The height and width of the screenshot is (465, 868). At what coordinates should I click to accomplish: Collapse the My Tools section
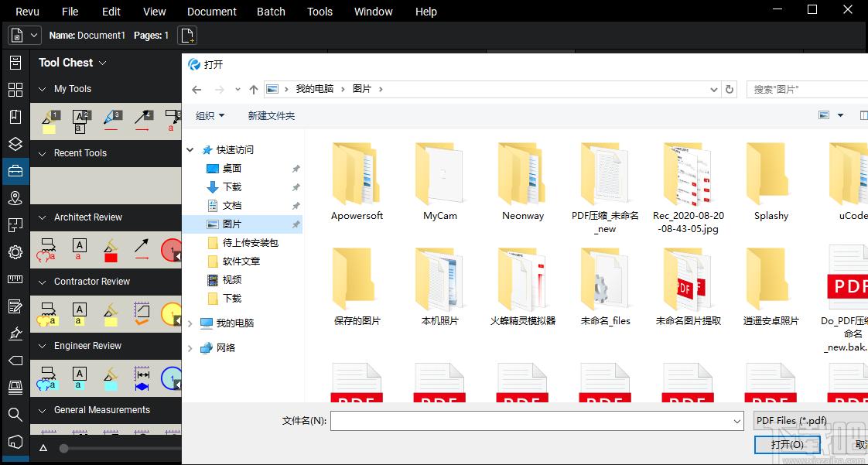42,89
